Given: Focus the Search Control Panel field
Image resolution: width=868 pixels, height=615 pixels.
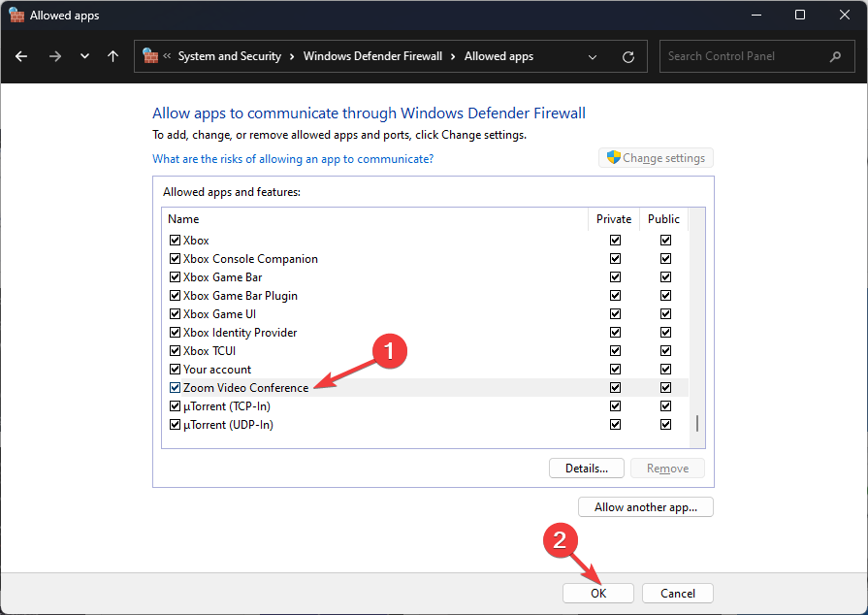Looking at the screenshot, I should click(x=742, y=56).
